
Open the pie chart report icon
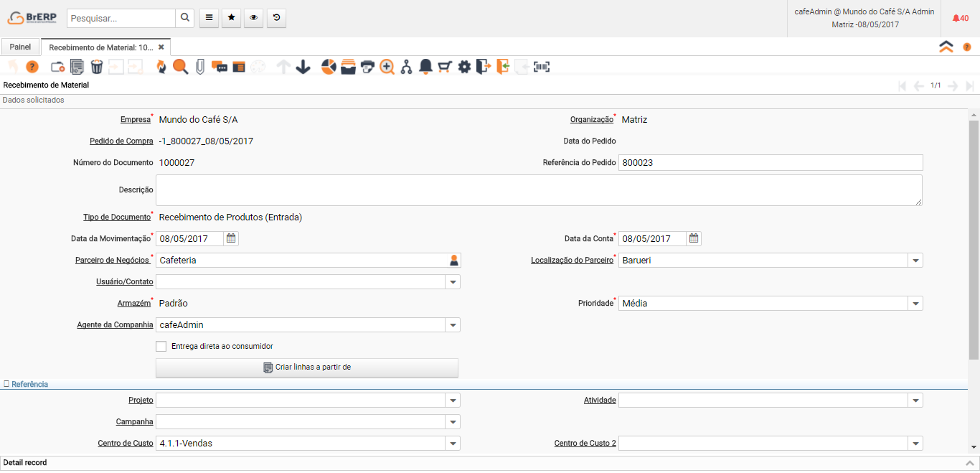point(329,67)
